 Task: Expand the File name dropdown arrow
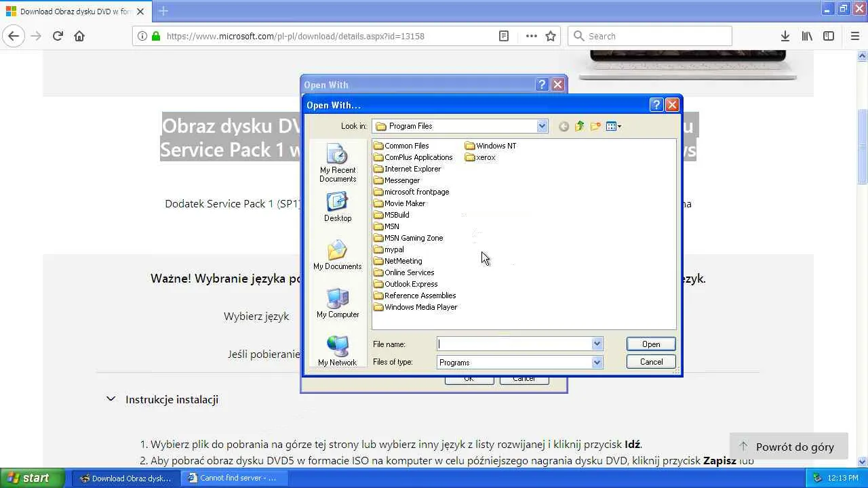597,344
